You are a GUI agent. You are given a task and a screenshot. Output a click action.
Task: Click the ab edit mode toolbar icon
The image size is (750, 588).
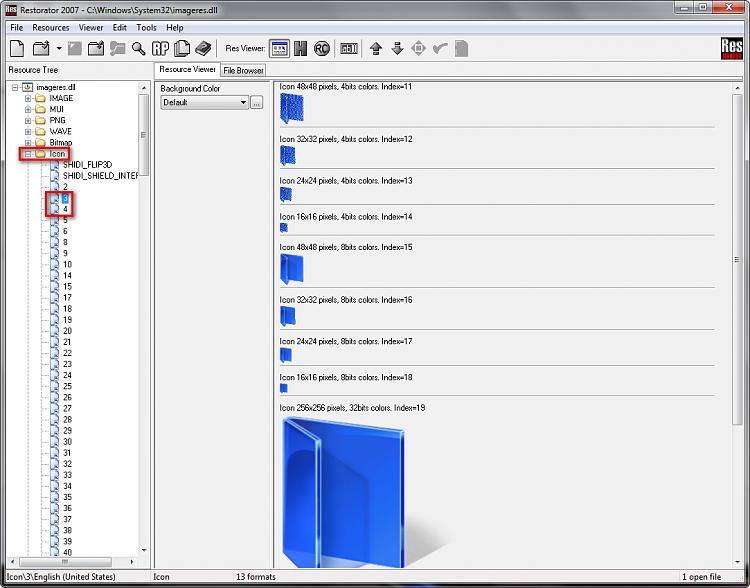click(x=349, y=48)
